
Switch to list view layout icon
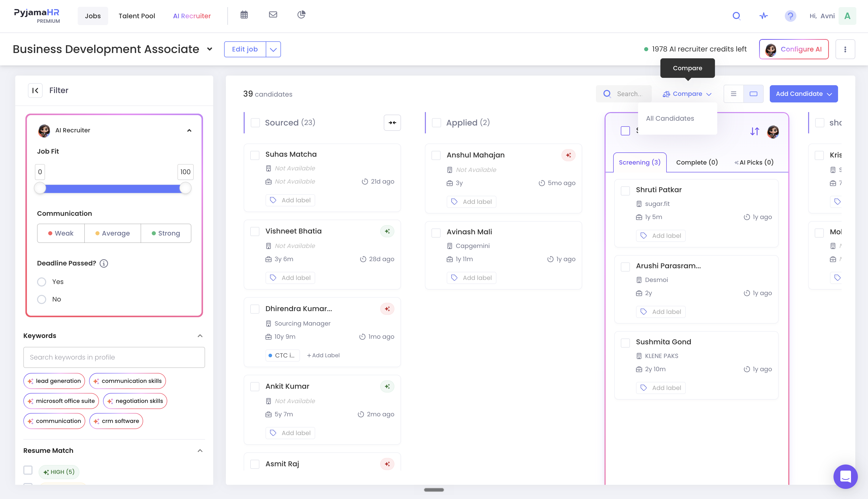(x=733, y=94)
